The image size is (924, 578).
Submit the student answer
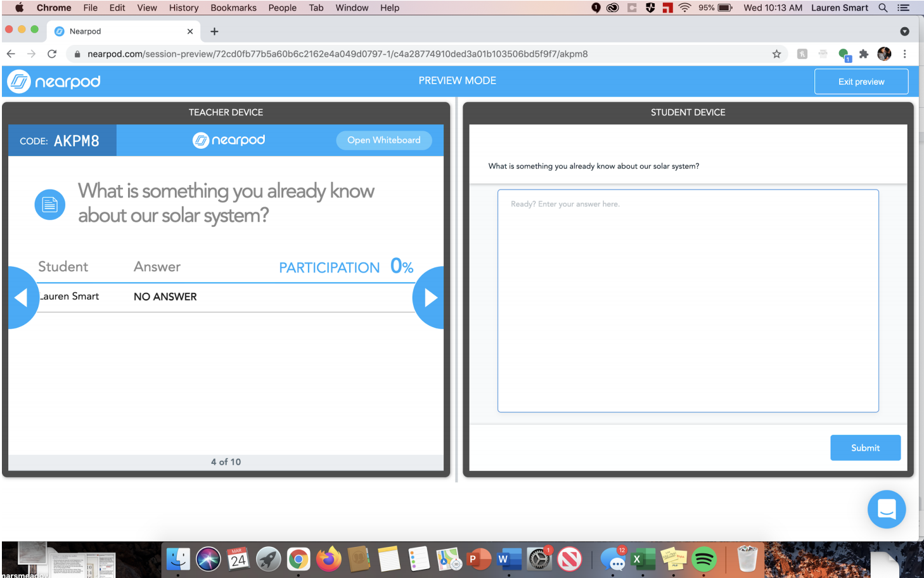[x=865, y=447]
